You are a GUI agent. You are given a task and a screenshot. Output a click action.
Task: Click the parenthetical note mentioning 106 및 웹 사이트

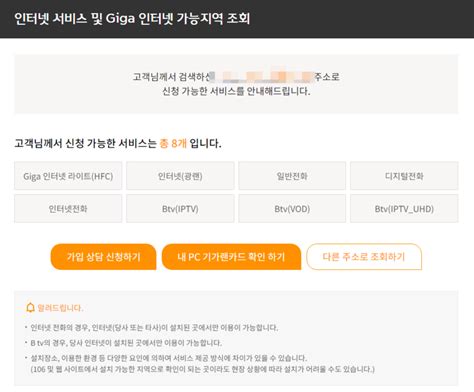click(203, 369)
